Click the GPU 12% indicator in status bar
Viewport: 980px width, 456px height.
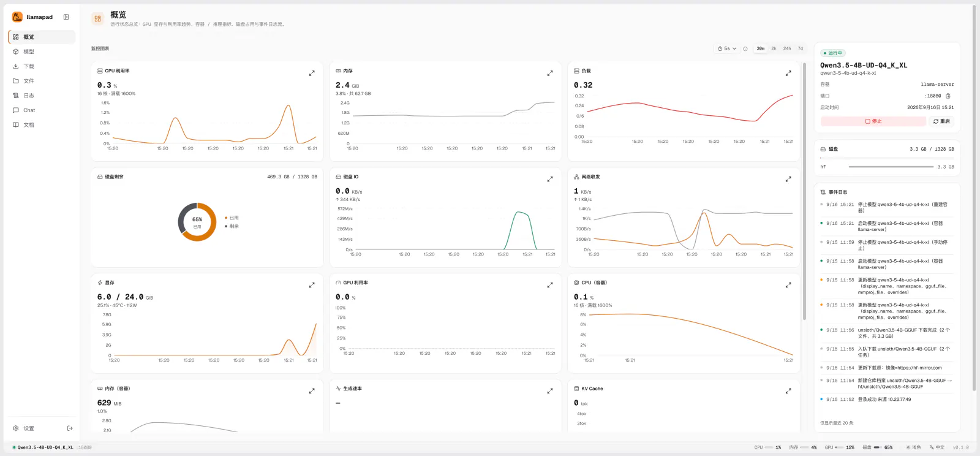click(x=839, y=447)
